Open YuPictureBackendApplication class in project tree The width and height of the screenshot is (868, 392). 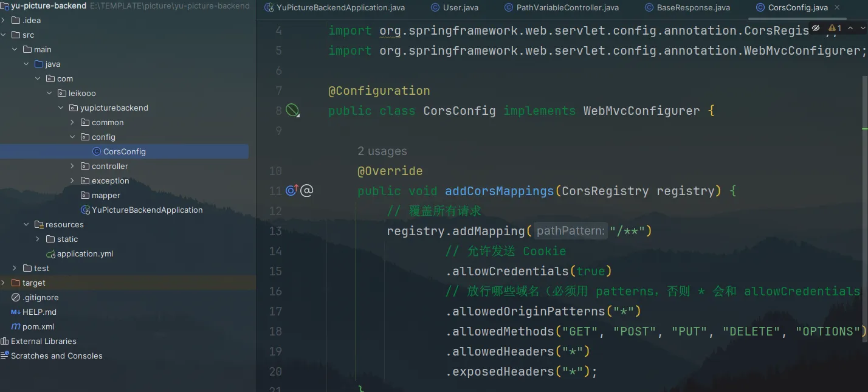click(x=146, y=210)
